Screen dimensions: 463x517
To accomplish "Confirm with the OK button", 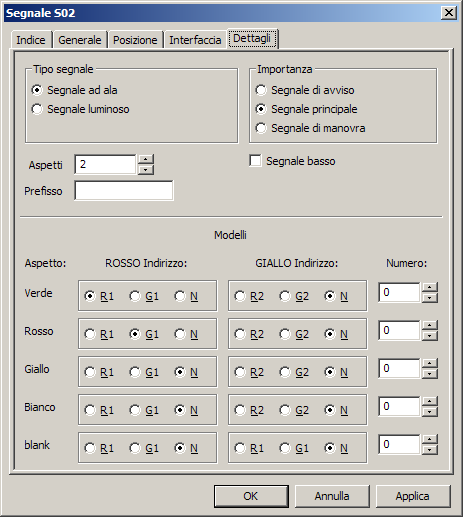I will [x=251, y=496].
